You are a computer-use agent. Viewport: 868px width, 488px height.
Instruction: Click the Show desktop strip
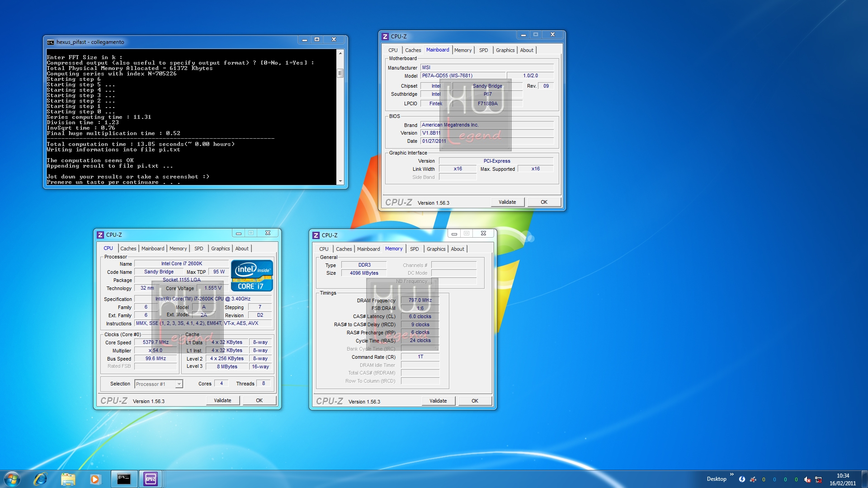pos(864,479)
